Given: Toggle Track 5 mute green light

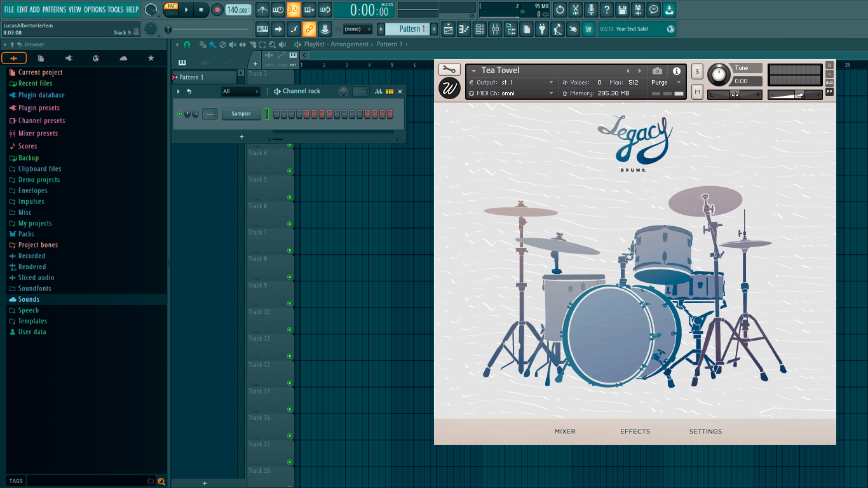Looking at the screenshot, I should coord(290,197).
